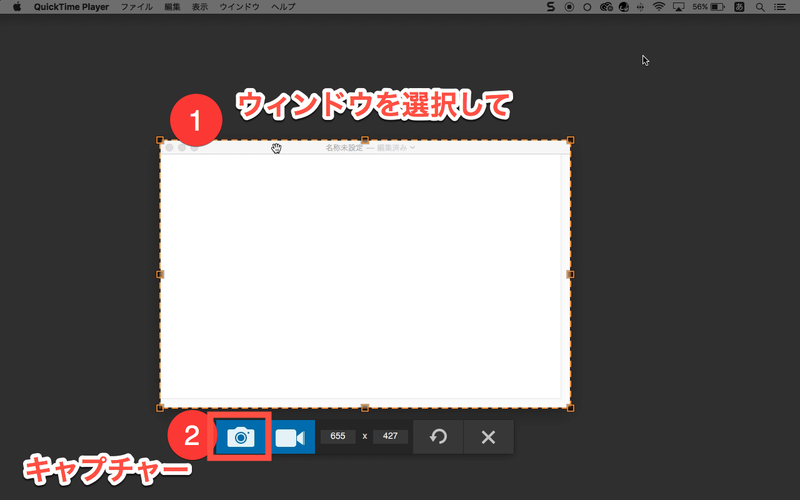Image resolution: width=800 pixels, height=500 pixels.
Task: Open the 編集 menu
Action: [x=173, y=7]
